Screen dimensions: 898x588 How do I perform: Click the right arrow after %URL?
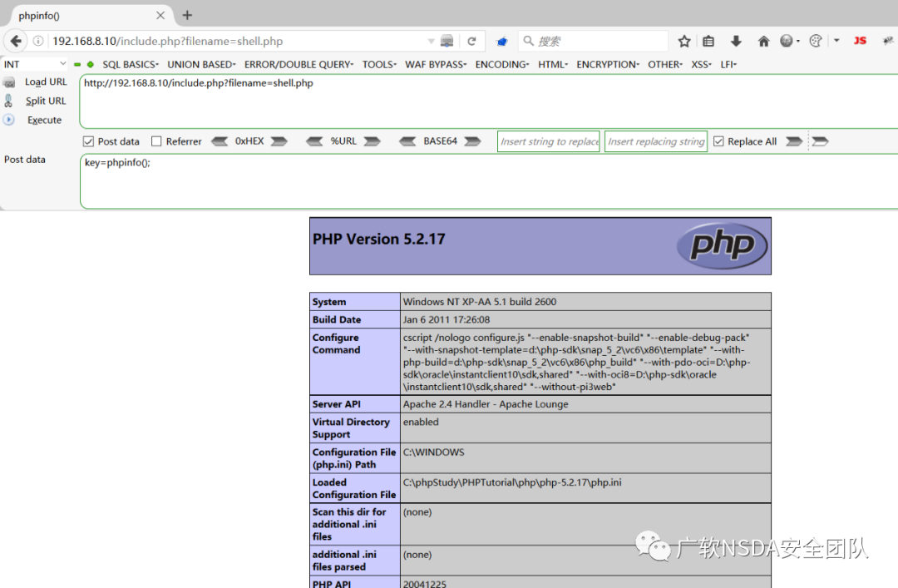[373, 141]
